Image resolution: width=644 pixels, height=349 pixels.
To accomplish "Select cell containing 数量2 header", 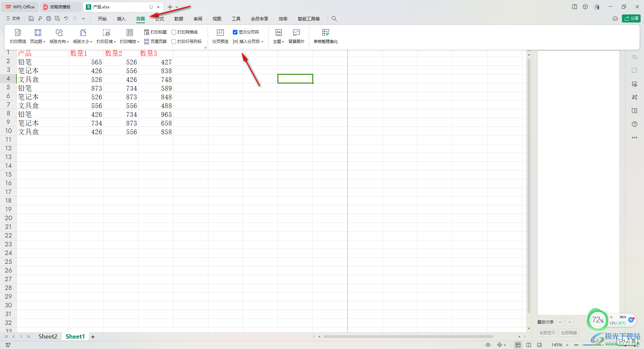I will coord(121,53).
